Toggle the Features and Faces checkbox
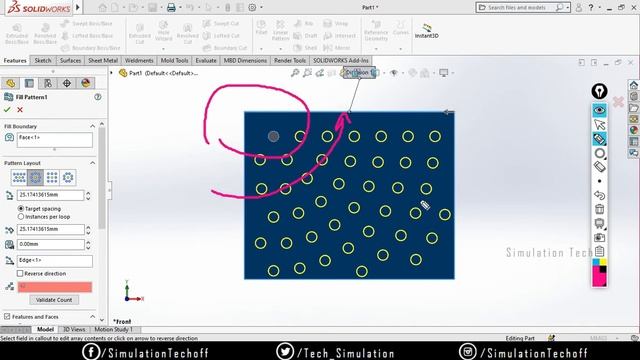 [x=7, y=317]
